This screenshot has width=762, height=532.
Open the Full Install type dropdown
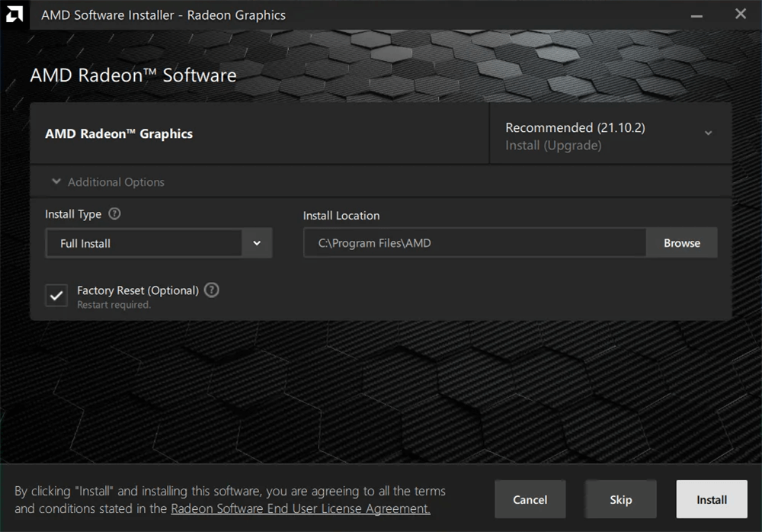click(x=143, y=243)
